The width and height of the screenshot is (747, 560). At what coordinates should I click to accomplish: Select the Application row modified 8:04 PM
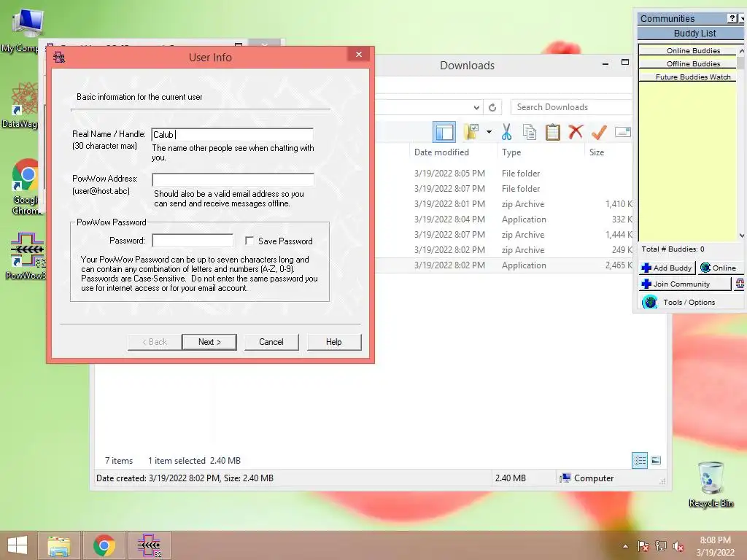pyautogui.click(x=503, y=219)
